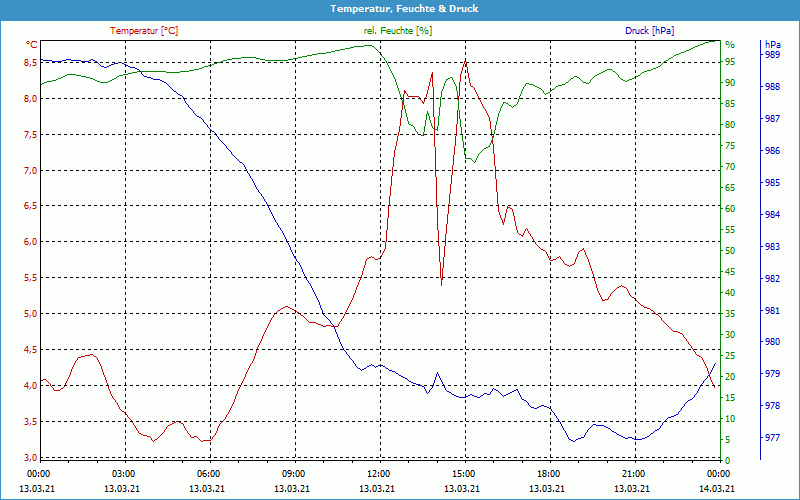Click the 40 humidity axis value

[x=730, y=293]
